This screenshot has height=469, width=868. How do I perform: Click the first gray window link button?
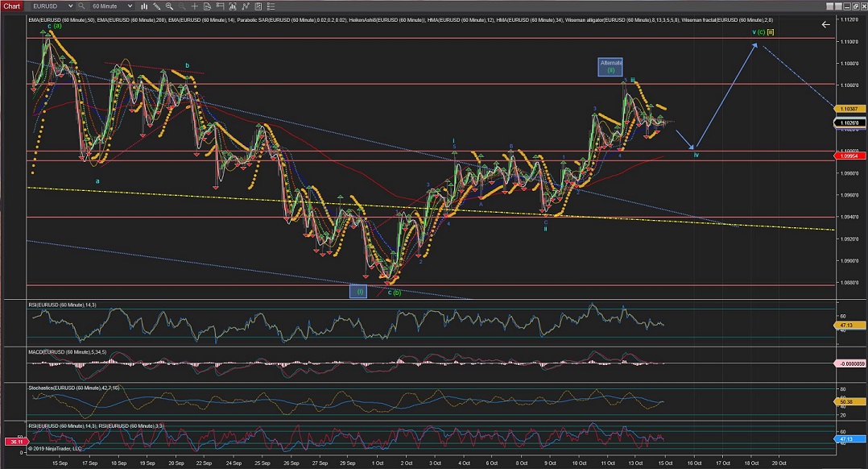coord(830,6)
